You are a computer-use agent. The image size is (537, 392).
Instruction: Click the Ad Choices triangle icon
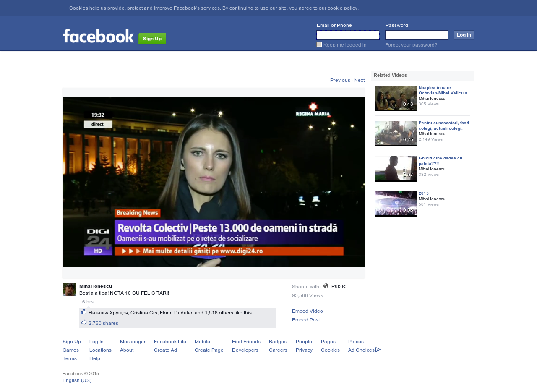tap(378, 350)
